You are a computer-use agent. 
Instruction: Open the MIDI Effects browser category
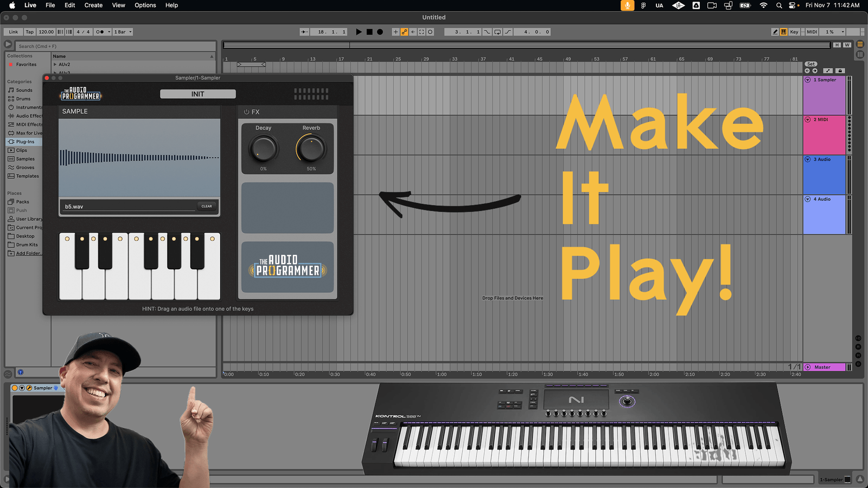(x=28, y=124)
